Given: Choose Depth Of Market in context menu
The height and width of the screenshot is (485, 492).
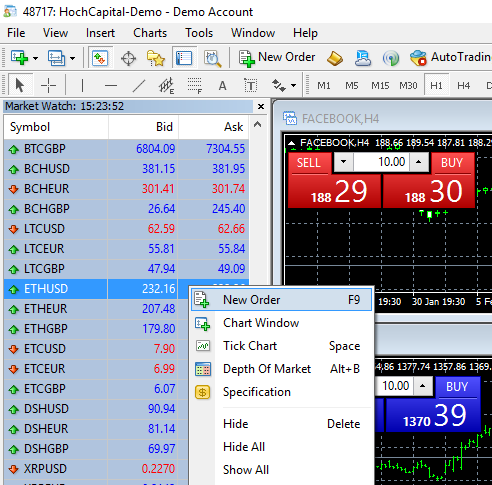Looking at the screenshot, I should click(x=281, y=369).
